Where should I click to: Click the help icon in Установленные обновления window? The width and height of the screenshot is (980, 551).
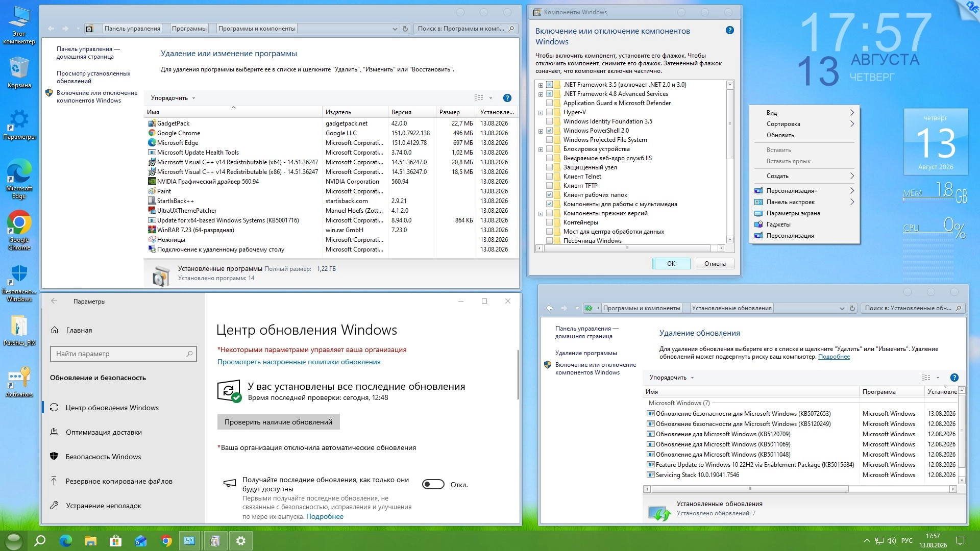(x=954, y=378)
